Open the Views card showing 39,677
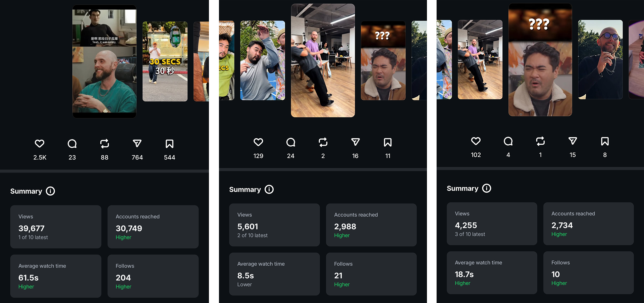The width and height of the screenshot is (644, 303). click(56, 227)
